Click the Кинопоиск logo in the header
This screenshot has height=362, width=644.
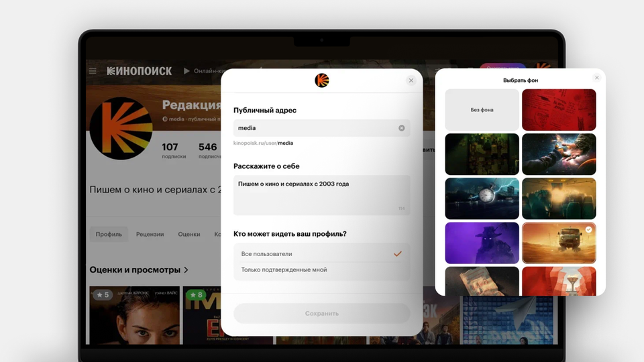(x=140, y=71)
